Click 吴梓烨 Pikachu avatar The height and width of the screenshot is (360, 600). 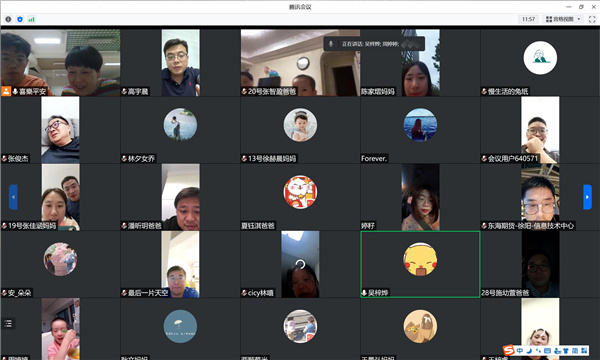[420, 259]
